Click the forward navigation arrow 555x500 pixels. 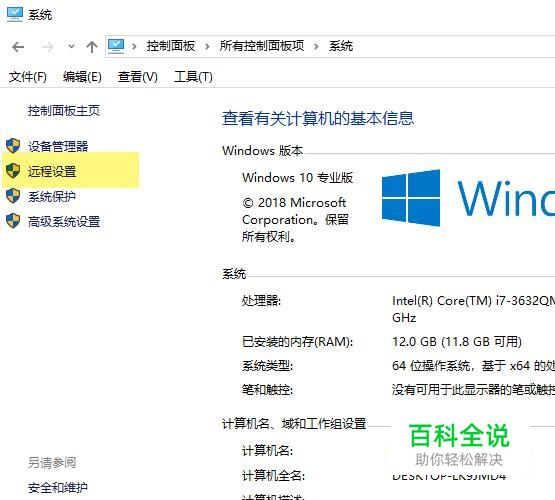(47, 47)
